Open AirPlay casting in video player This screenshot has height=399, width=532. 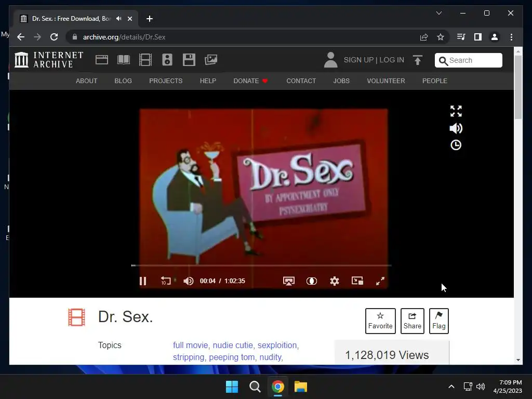(289, 281)
